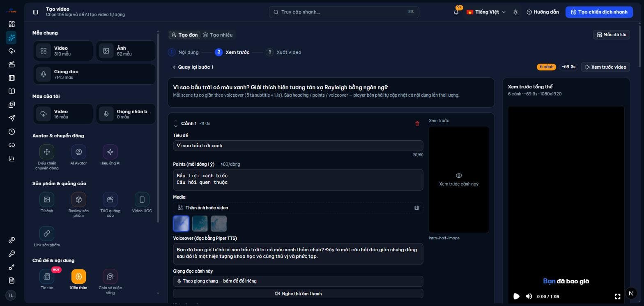Switch to the Tạo đơn tab
Image resolution: width=644 pixels, height=306 pixels.
pyautogui.click(x=184, y=35)
